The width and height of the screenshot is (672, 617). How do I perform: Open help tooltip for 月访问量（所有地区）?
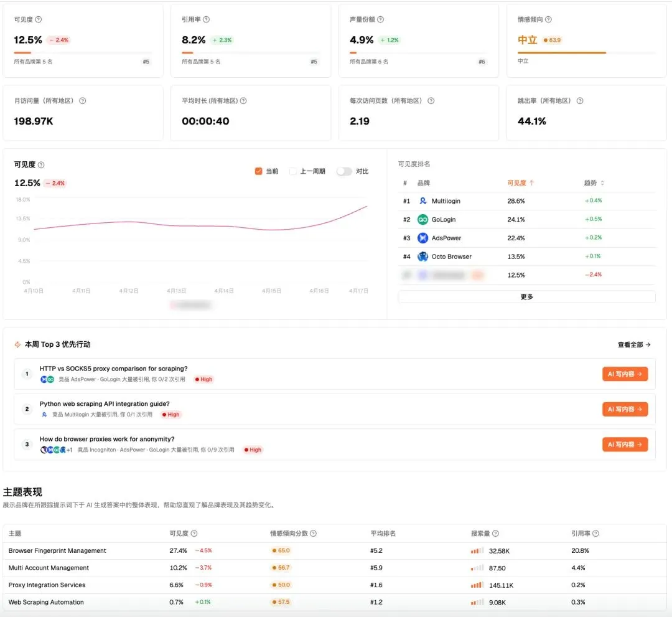(83, 101)
